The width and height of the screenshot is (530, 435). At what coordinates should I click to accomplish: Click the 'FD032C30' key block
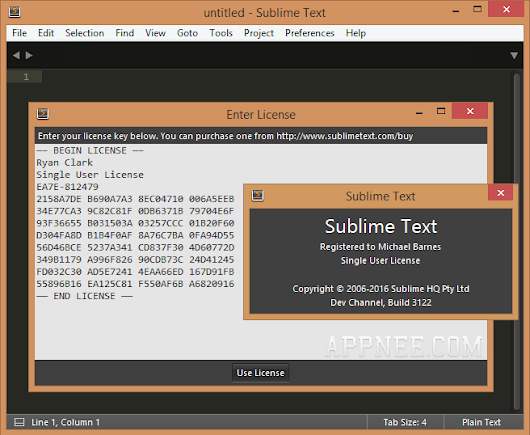pos(59,272)
